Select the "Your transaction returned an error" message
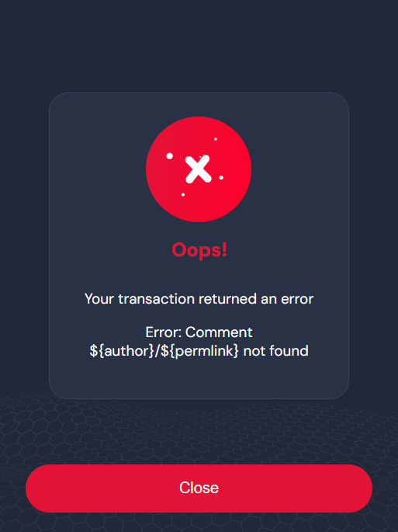 (x=199, y=299)
